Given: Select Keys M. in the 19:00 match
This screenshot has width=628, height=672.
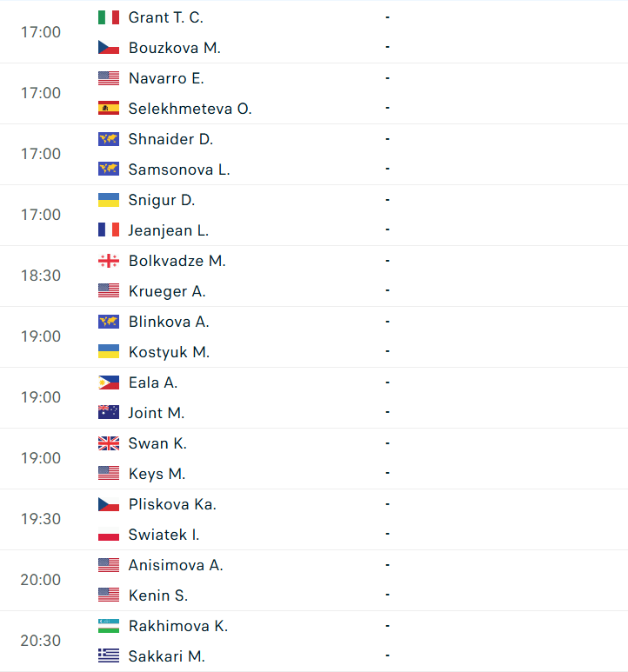Looking at the screenshot, I should tap(157, 474).
